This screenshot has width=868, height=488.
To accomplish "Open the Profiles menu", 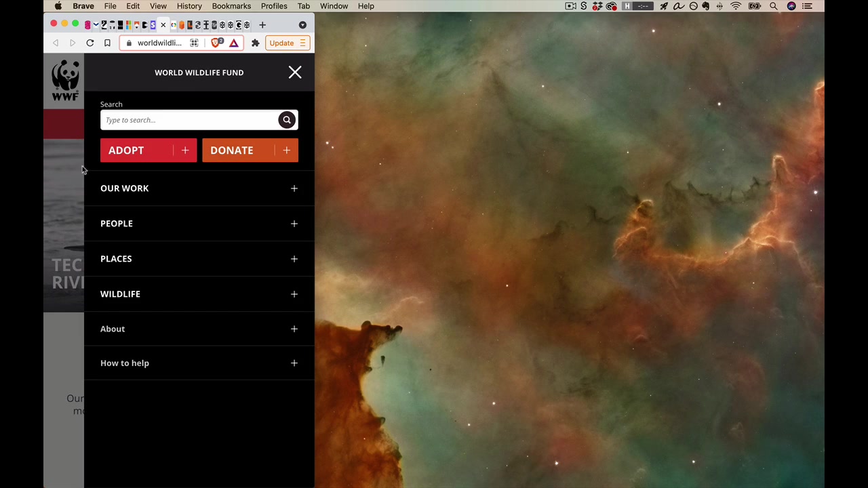I will pos(274,6).
